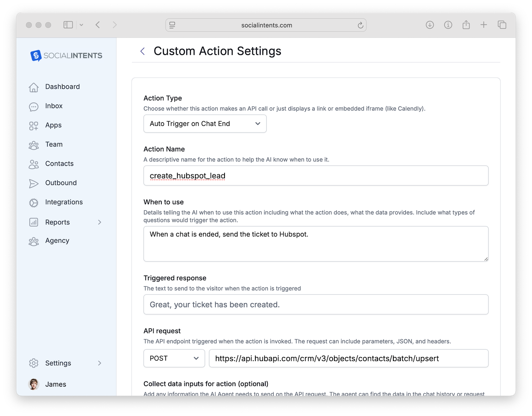This screenshot has height=416, width=532.
Task: Open the Integrations gear icon
Action: tap(34, 202)
